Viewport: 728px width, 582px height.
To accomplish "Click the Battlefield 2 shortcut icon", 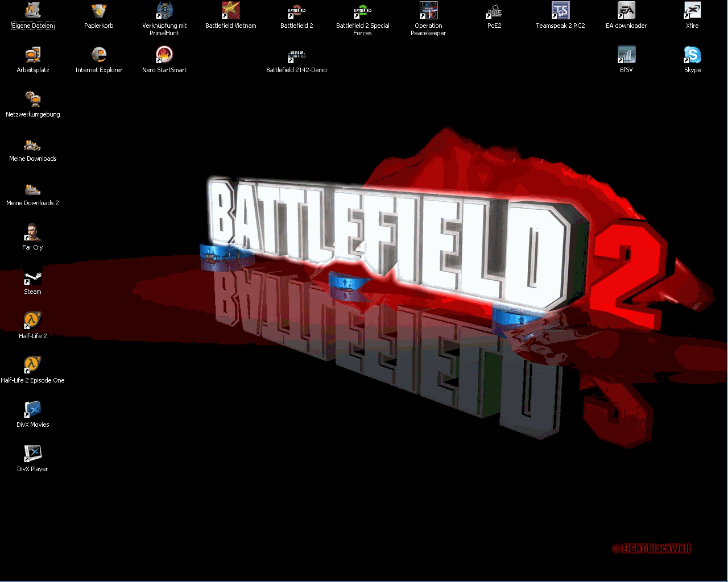I will [297, 10].
